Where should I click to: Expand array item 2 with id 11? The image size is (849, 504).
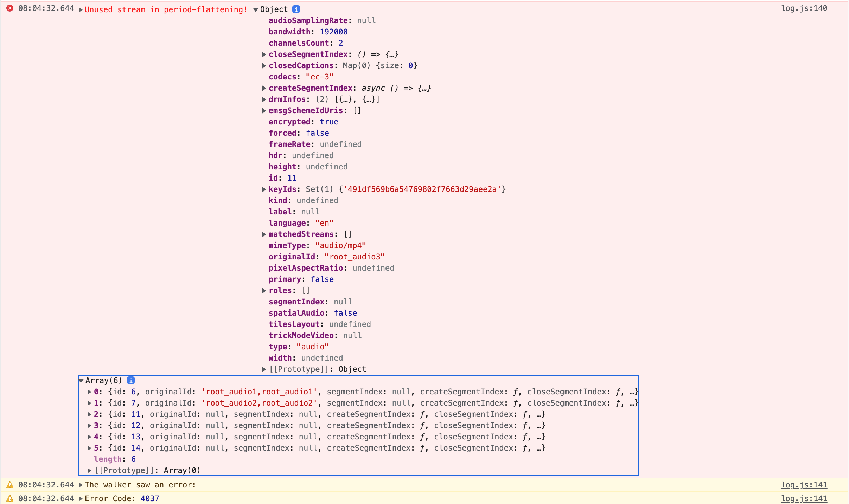coord(89,414)
